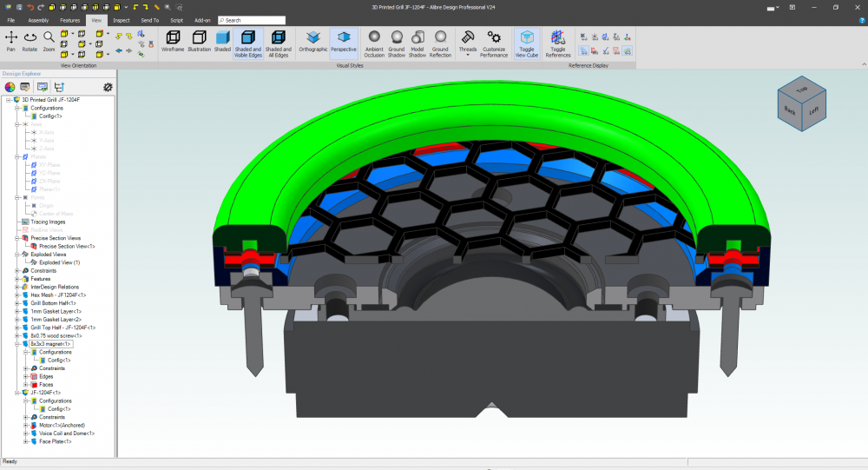
Task: Click the Zoom tool in ribbon
Action: (49, 41)
